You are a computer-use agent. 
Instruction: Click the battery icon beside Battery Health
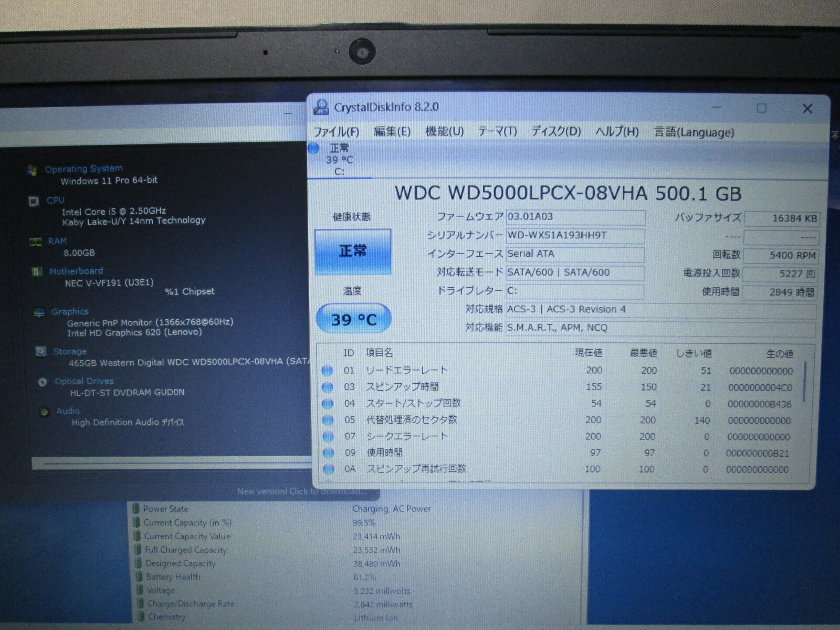(139, 576)
